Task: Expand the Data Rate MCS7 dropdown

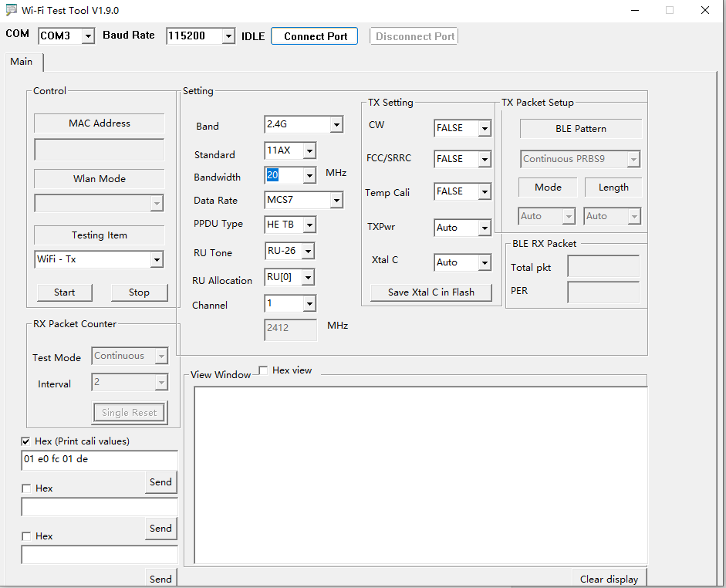Action: click(336, 201)
